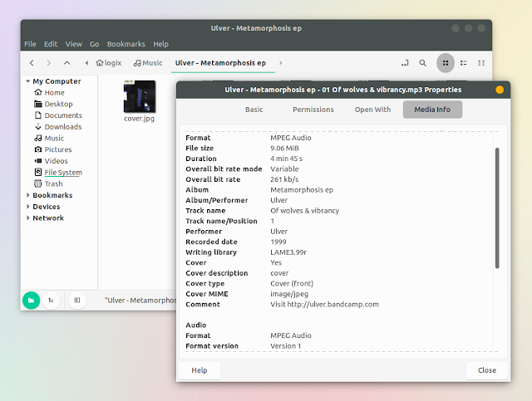Click the path bar right scroll arrow

click(x=281, y=63)
